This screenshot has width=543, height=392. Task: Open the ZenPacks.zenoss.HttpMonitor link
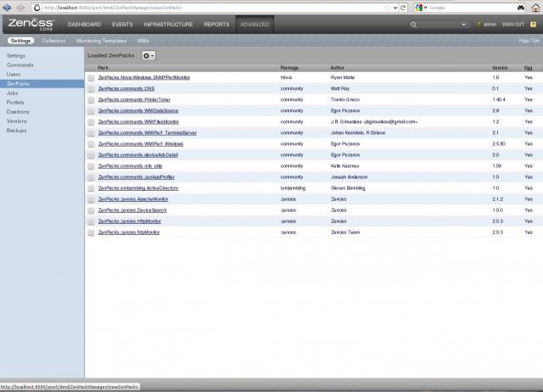tap(129, 221)
